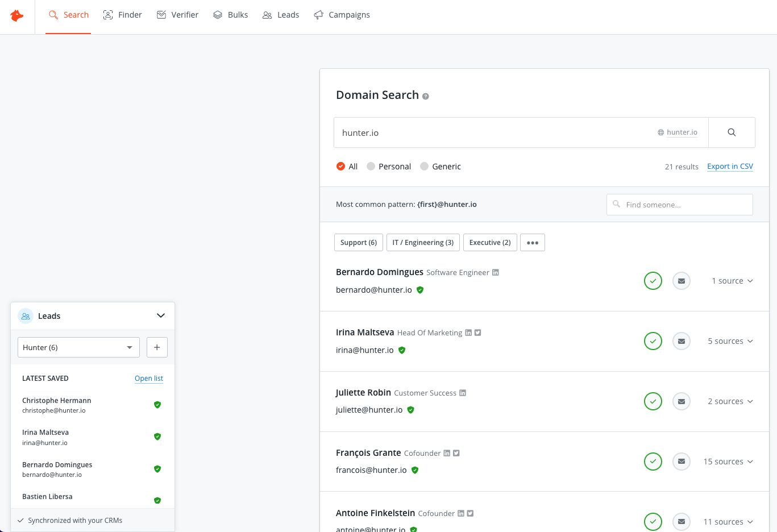Viewport: 777px width, 532px height.
Task: Click verified shield next to bernardo@hunter.io in results
Action: 420,290
